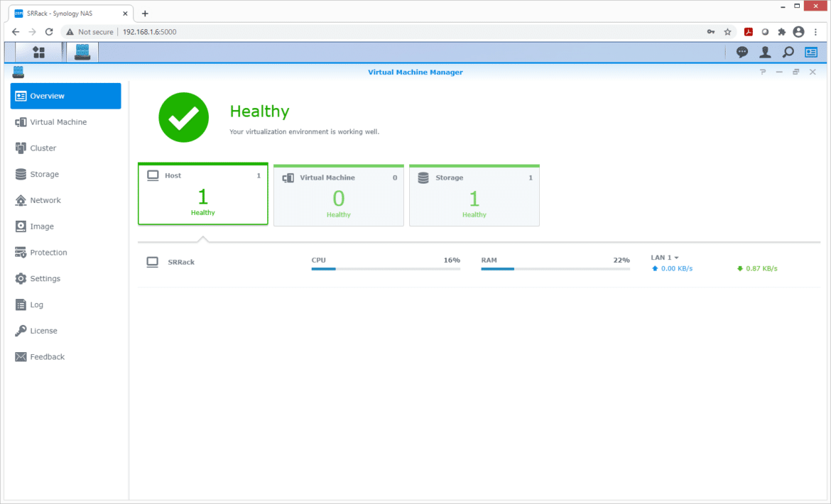Click the green Healthy checkmark icon
This screenshot has height=504, width=831.
[x=183, y=118]
